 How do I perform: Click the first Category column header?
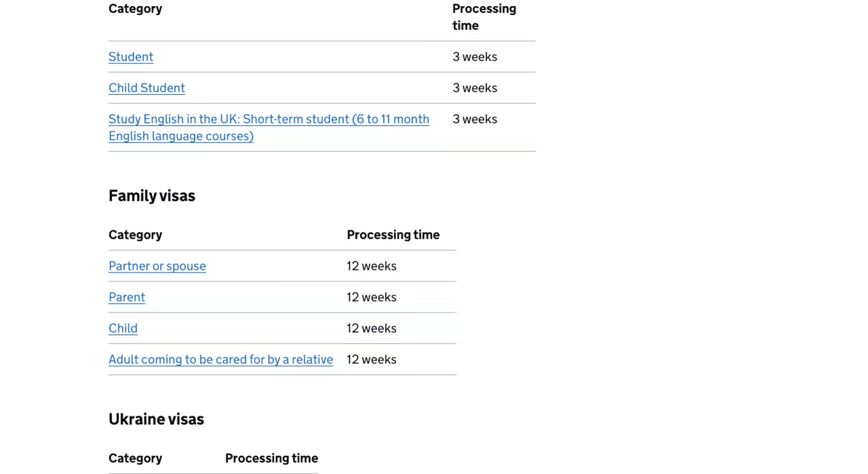point(135,9)
